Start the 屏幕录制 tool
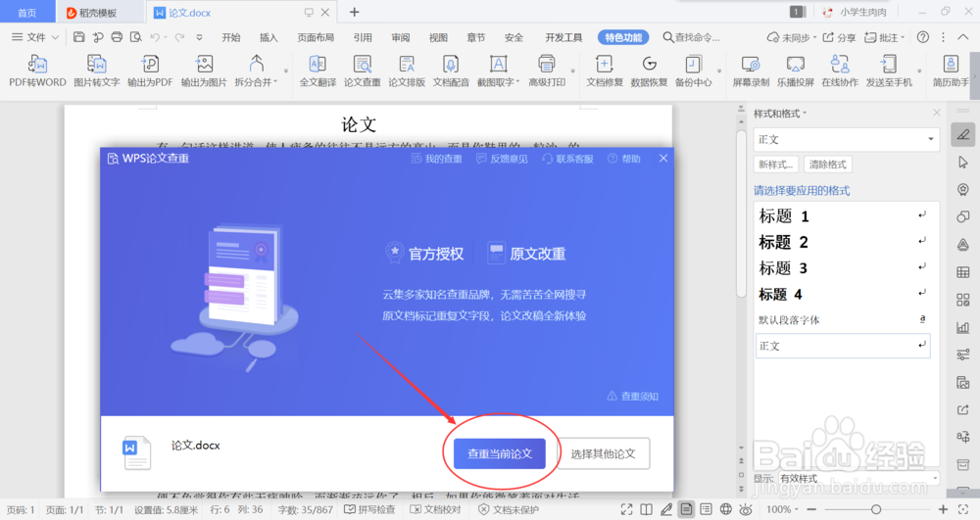Image resolution: width=980 pixels, height=520 pixels. [x=751, y=71]
